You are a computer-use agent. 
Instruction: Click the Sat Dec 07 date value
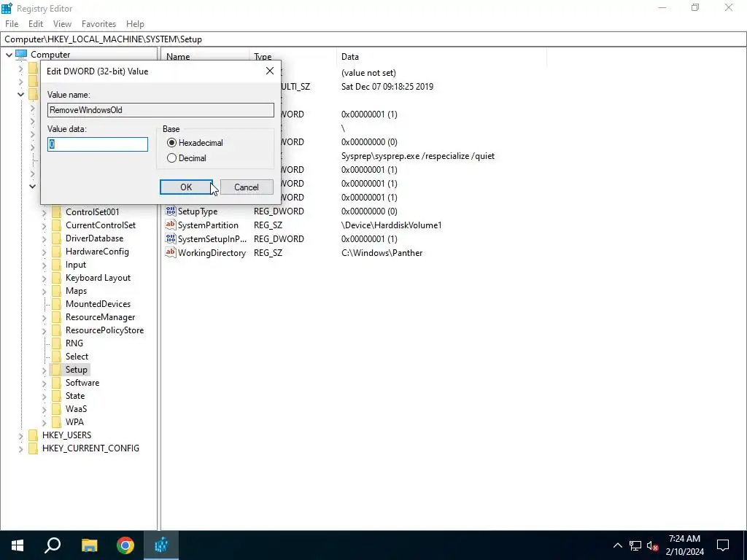387,87
